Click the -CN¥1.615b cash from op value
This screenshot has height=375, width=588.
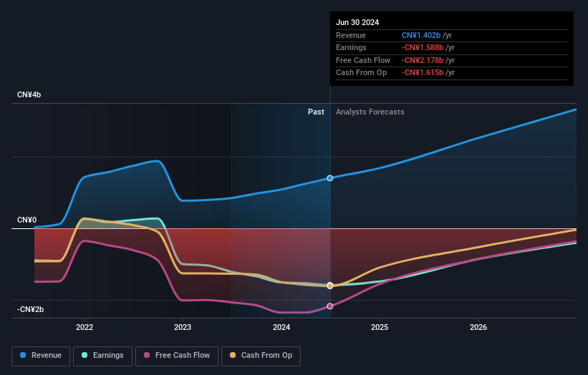point(423,73)
